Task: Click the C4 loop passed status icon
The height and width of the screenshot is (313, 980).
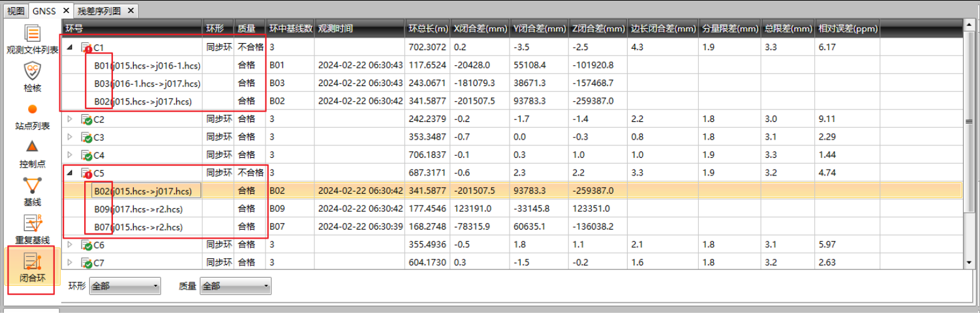Action: coord(86,155)
